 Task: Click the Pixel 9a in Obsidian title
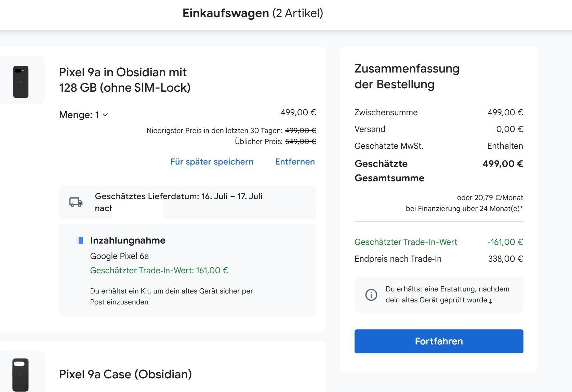(125, 80)
